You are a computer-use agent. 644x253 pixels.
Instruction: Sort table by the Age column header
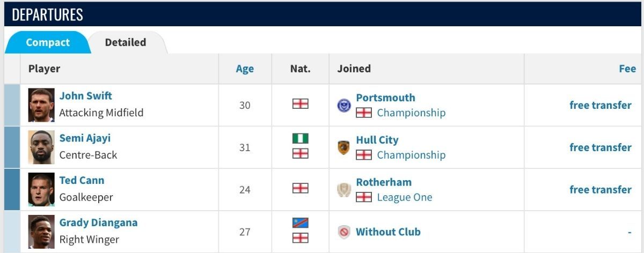(x=245, y=69)
